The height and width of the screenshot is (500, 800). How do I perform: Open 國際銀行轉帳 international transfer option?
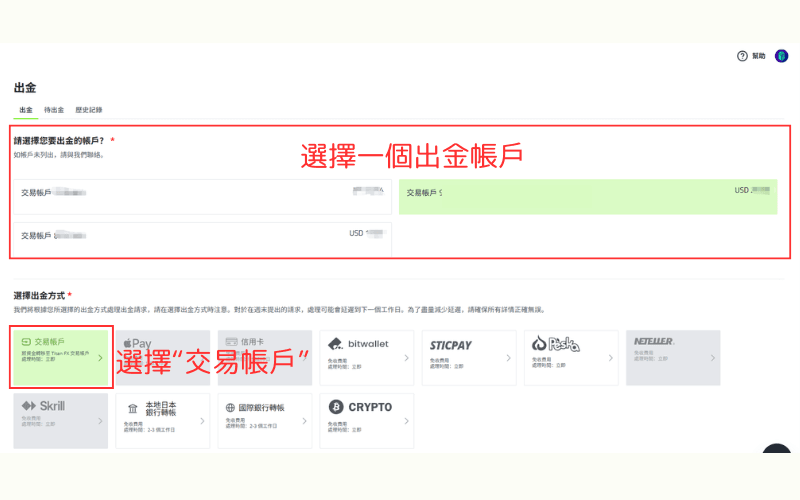(x=264, y=420)
